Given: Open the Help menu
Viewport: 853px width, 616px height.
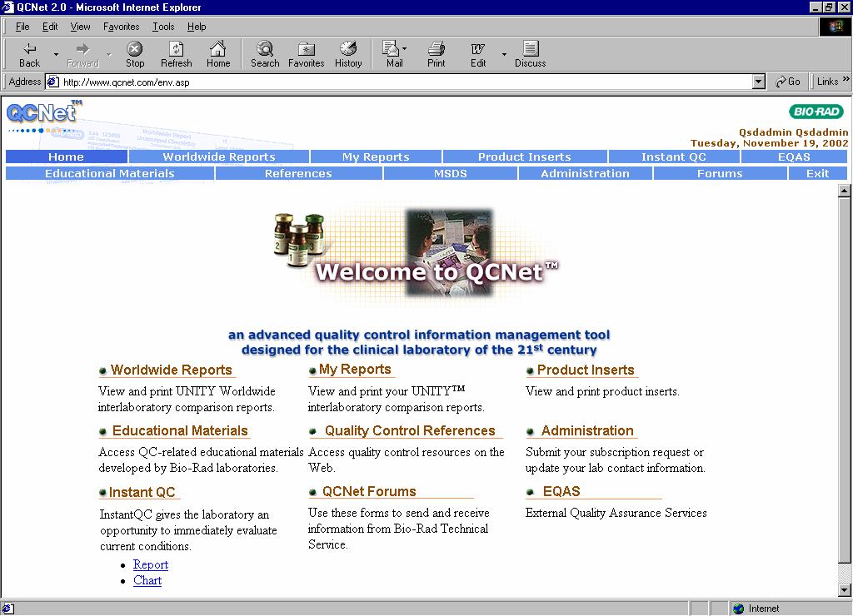Looking at the screenshot, I should click(197, 27).
